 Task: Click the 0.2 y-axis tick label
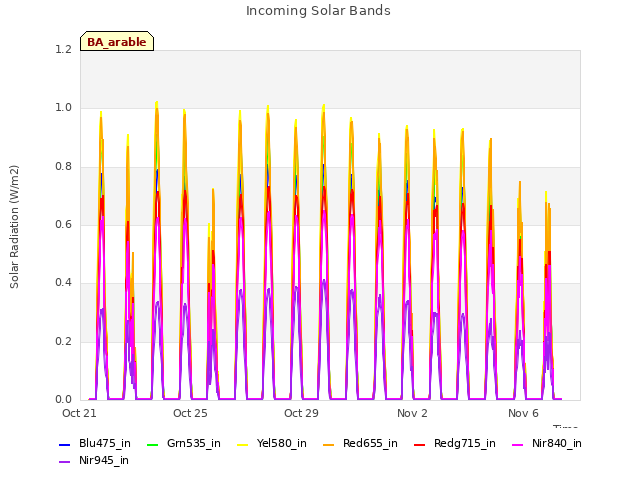pyautogui.click(x=63, y=342)
